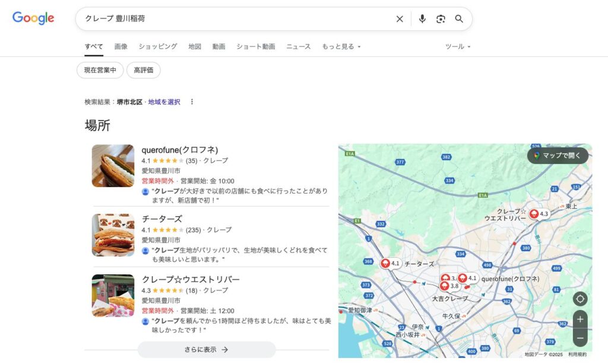Click ウエストリバー review avatar icon
The height and width of the screenshot is (364, 608).
pyautogui.click(x=145, y=321)
